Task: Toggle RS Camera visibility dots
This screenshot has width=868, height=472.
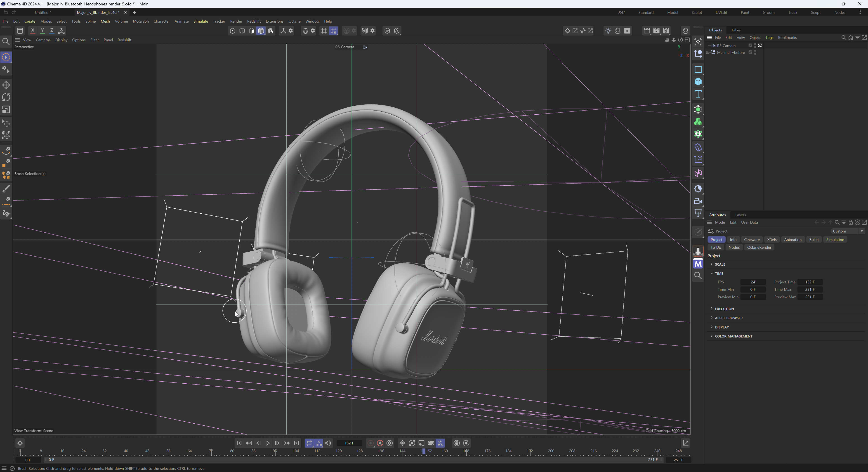Action: (755, 45)
